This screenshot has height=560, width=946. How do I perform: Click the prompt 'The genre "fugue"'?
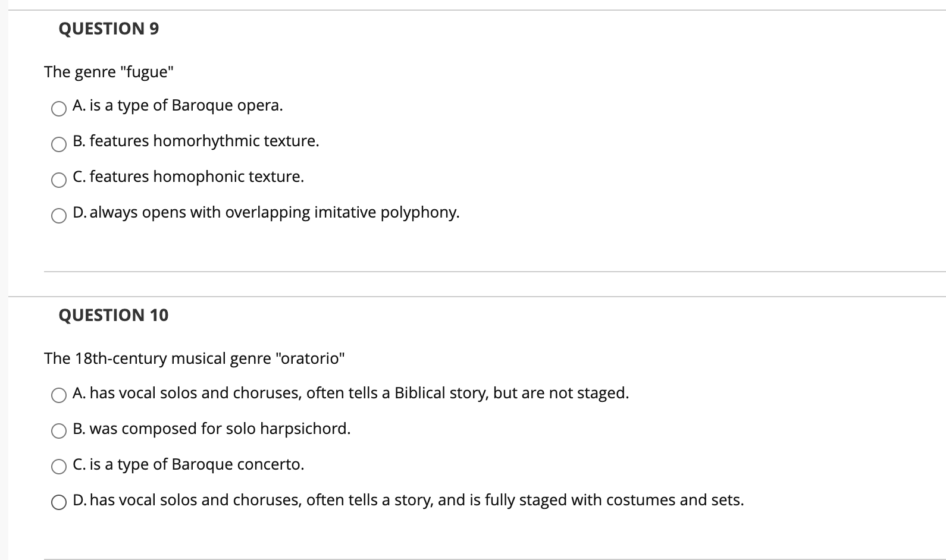coord(109,72)
